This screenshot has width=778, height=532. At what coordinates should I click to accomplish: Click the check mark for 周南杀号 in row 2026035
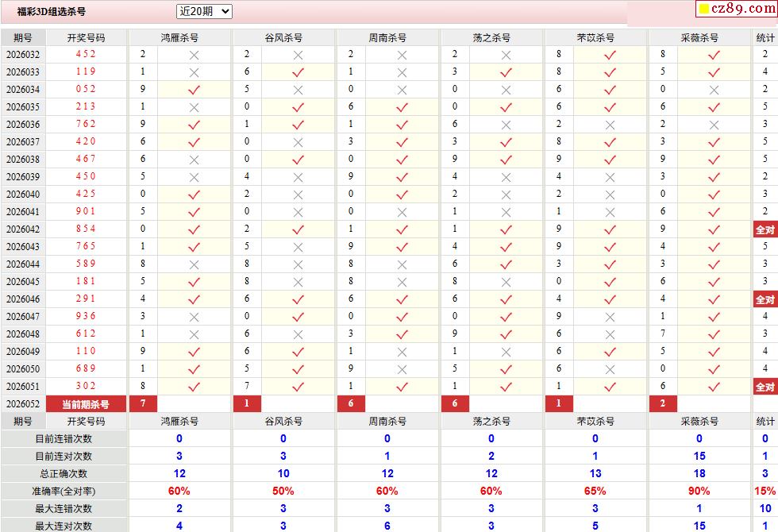coord(402,107)
